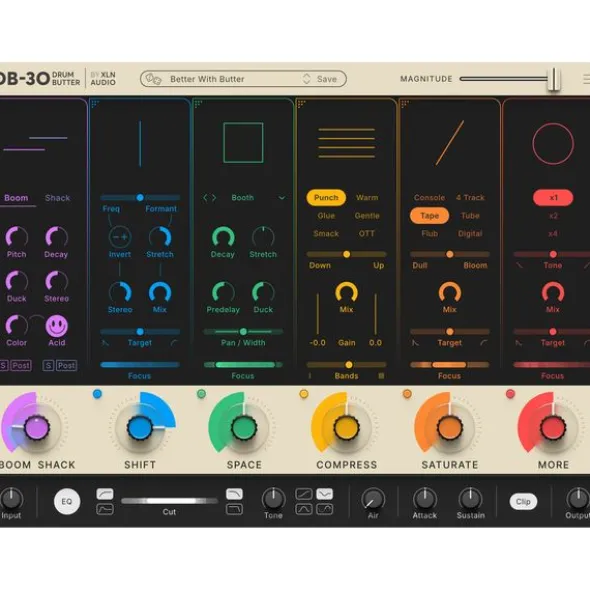
Task: Select the Console saturation type
Action: pos(429,198)
